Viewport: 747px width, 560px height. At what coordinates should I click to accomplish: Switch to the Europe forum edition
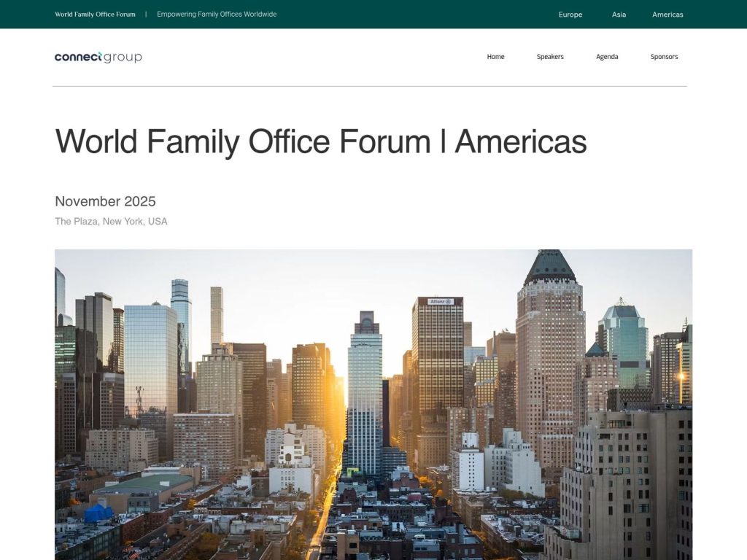[x=570, y=14]
